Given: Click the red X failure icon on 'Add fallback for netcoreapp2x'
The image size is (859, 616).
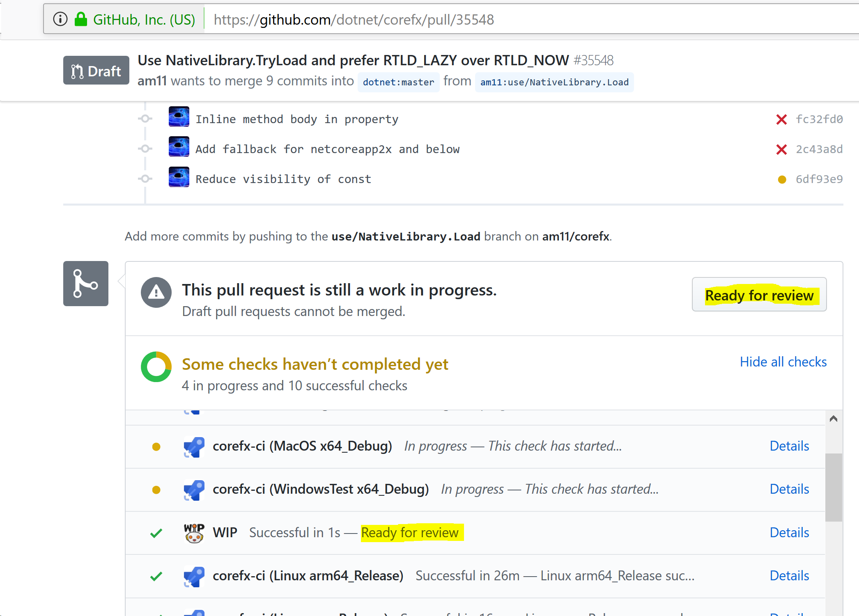Looking at the screenshot, I should 781,149.
